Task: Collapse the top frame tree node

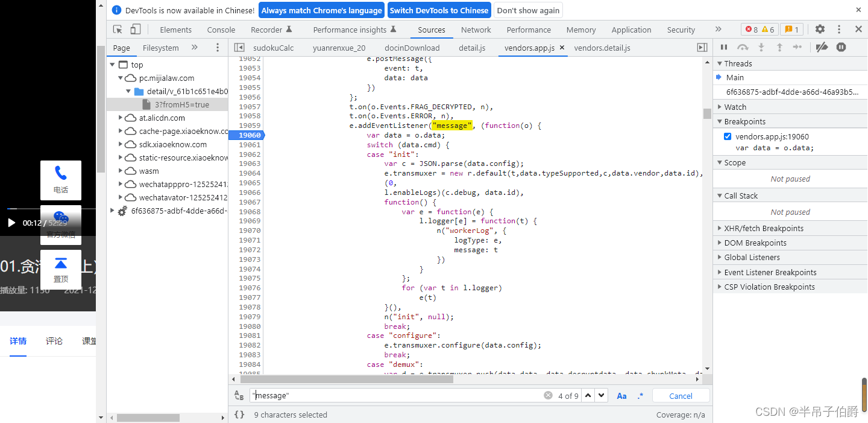Action: point(112,65)
